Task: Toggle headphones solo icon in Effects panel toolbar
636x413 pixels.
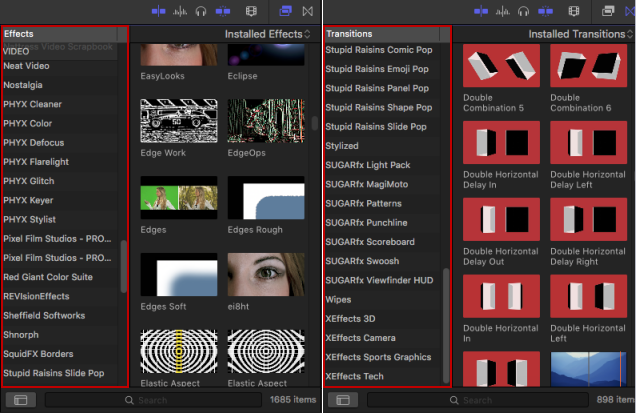Action: pos(201,11)
